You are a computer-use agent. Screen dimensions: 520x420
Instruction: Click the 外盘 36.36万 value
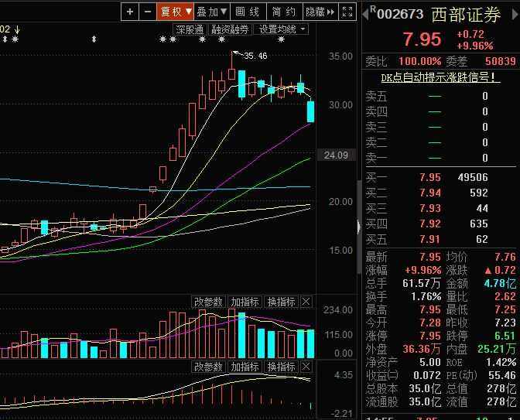pyautogui.click(x=422, y=349)
